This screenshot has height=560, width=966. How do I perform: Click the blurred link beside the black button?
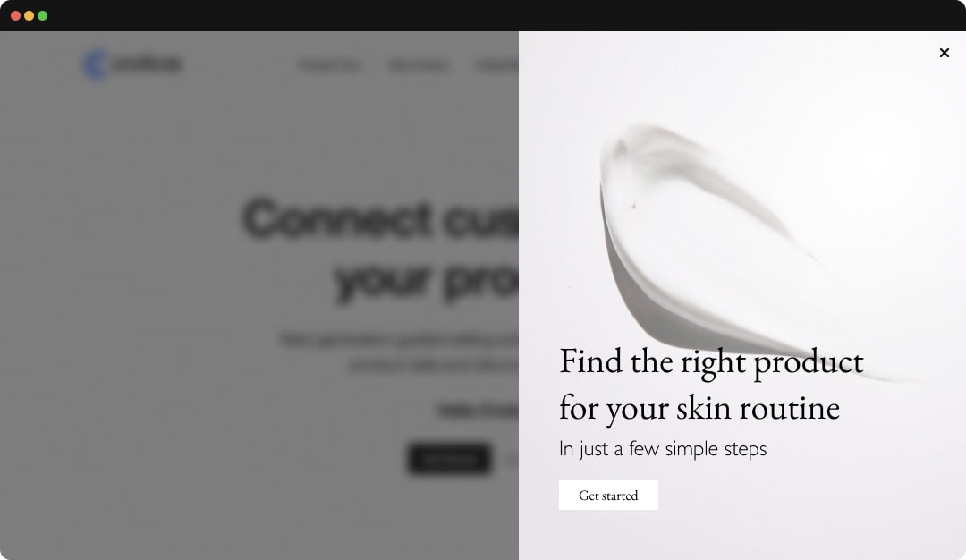coord(512,460)
